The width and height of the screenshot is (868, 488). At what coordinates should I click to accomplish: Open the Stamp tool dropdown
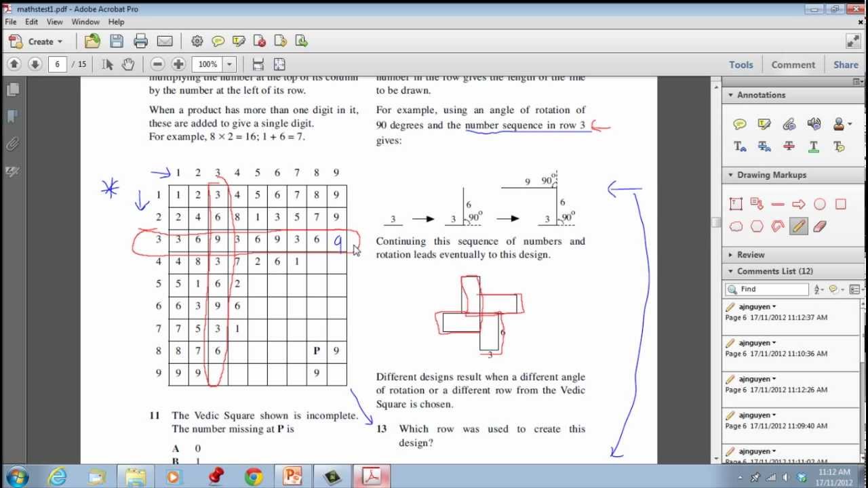coord(842,124)
